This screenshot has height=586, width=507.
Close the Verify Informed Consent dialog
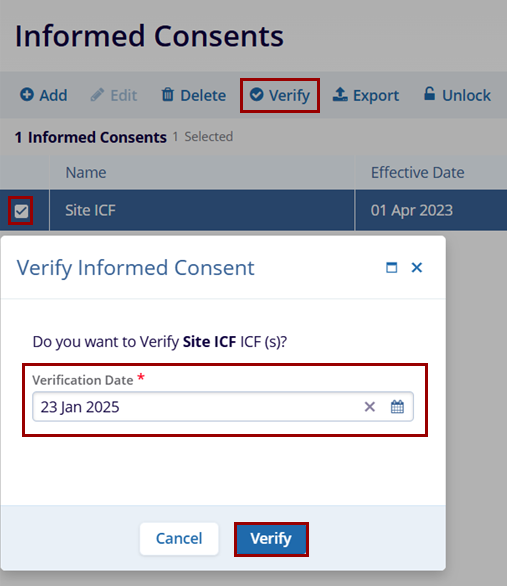point(417,268)
